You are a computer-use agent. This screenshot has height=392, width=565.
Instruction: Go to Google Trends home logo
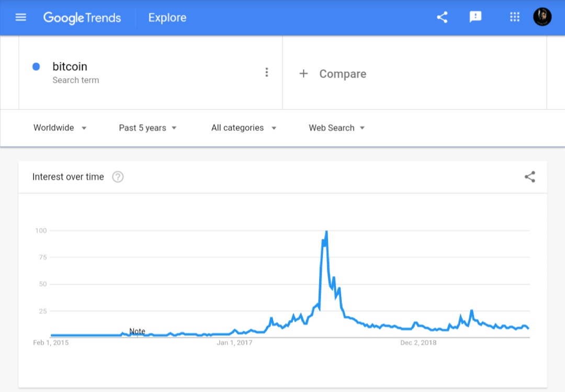tap(82, 18)
